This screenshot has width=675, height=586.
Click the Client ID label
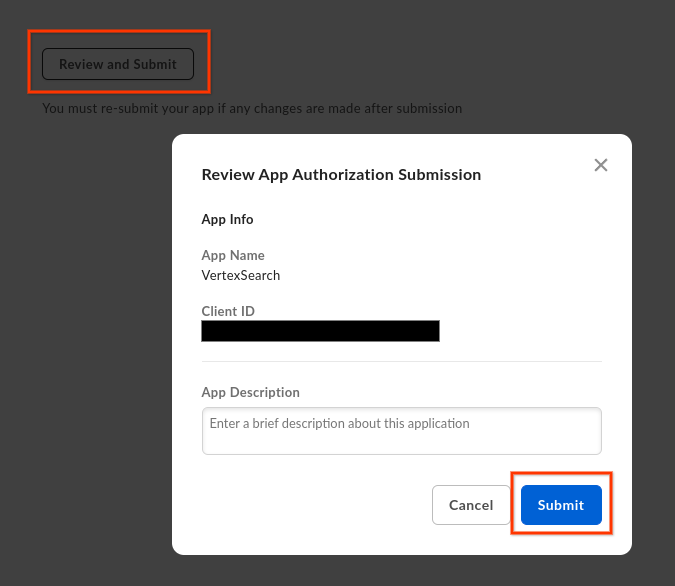[x=228, y=311]
